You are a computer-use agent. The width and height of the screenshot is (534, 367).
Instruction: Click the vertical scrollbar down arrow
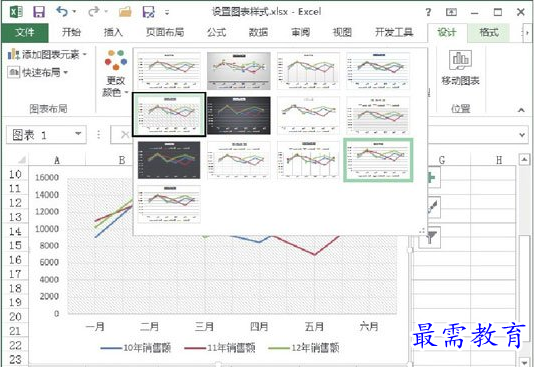click(x=524, y=362)
